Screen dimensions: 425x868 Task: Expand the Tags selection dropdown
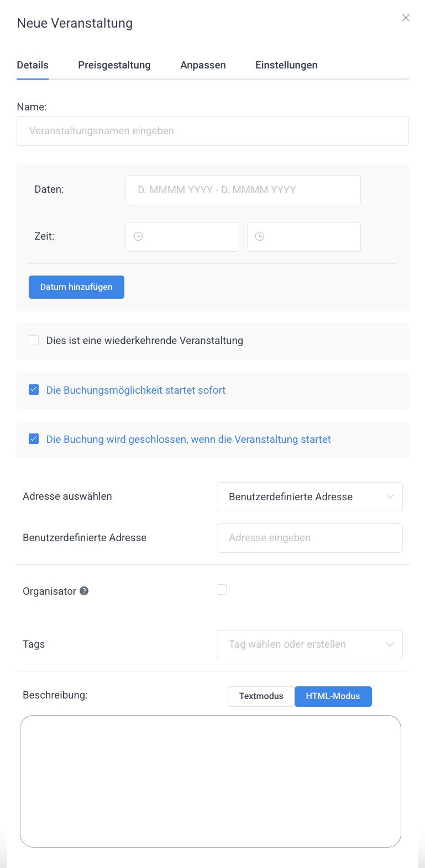[309, 644]
